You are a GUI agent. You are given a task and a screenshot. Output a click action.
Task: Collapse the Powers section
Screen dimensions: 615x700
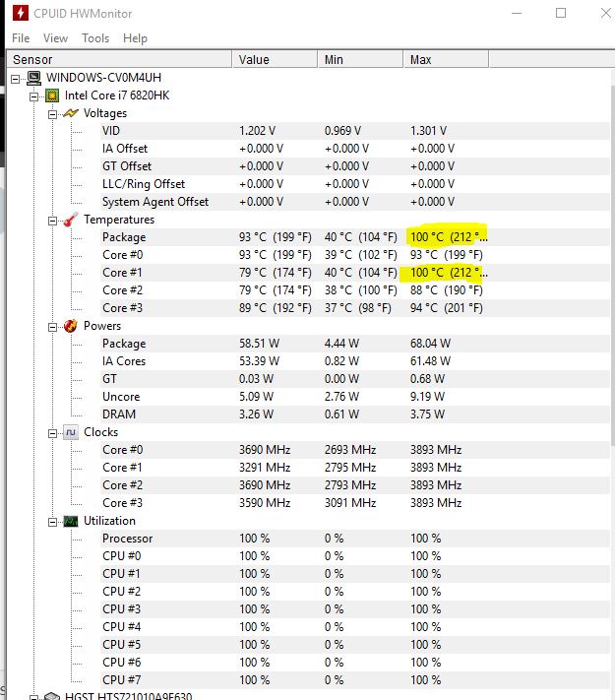pos(53,327)
